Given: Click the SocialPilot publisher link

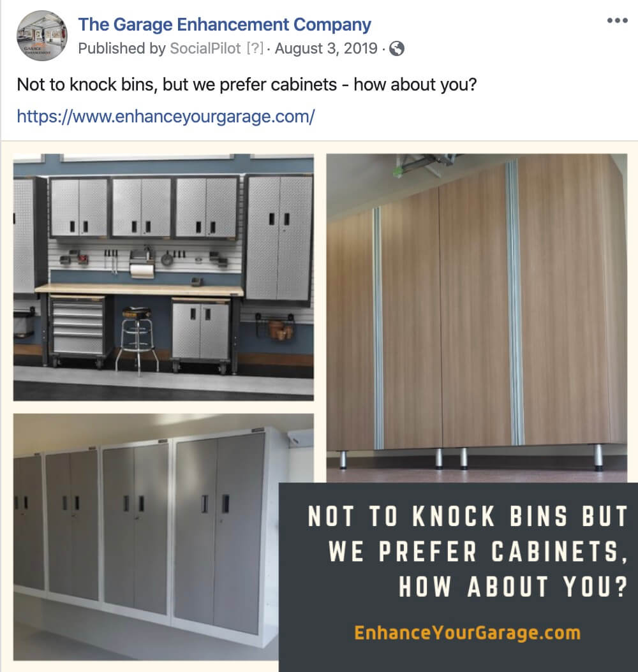Looking at the screenshot, I should click(205, 48).
